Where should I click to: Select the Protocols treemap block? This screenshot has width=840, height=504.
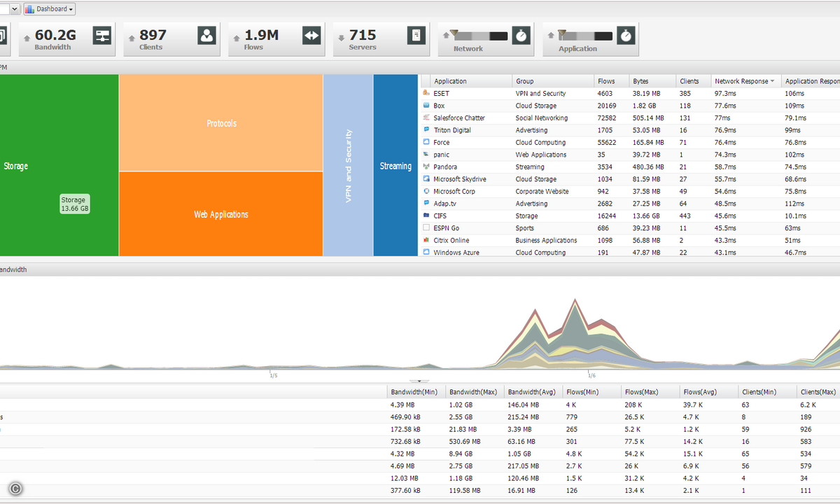pyautogui.click(x=221, y=123)
